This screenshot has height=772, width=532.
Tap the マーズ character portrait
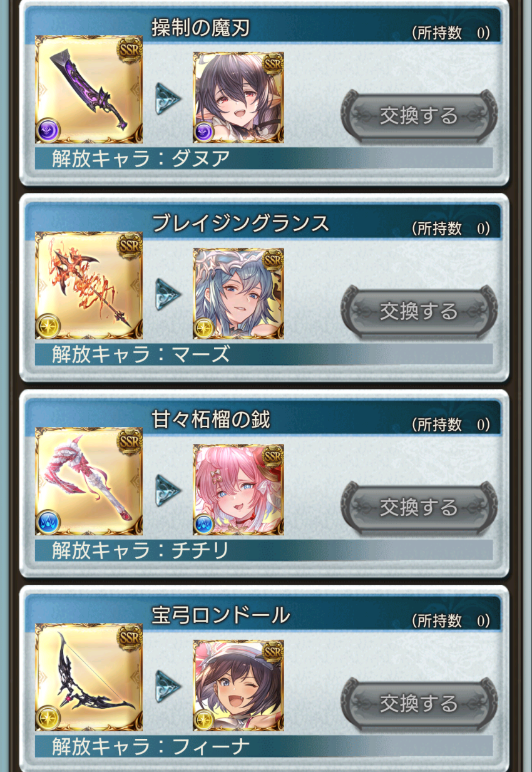point(238,294)
